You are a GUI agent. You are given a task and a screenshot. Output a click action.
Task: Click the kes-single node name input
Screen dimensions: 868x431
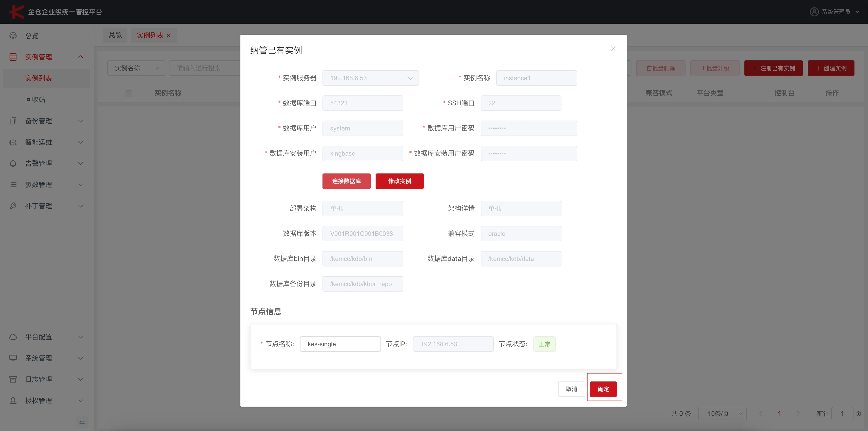pos(340,344)
